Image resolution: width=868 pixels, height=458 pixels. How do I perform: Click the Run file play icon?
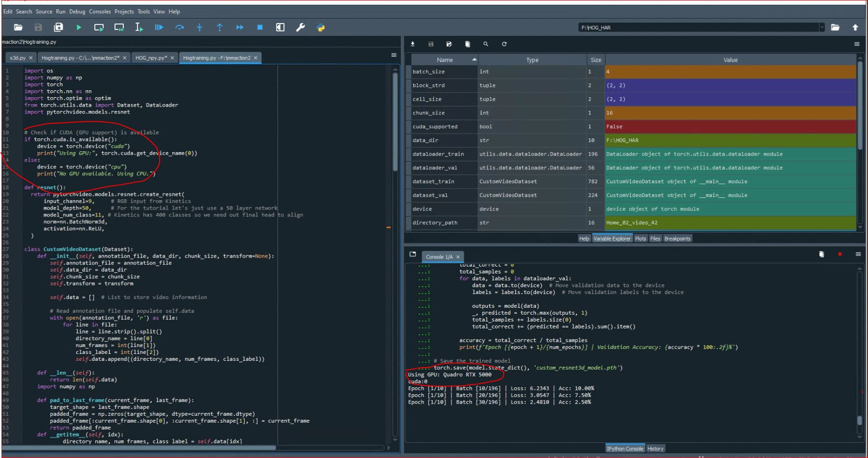[x=79, y=27]
